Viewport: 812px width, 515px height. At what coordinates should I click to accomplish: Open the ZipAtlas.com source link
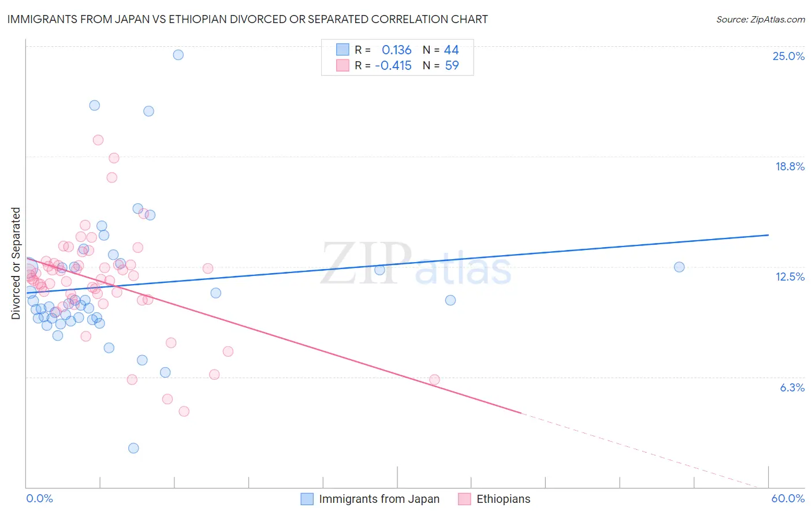coord(761,19)
